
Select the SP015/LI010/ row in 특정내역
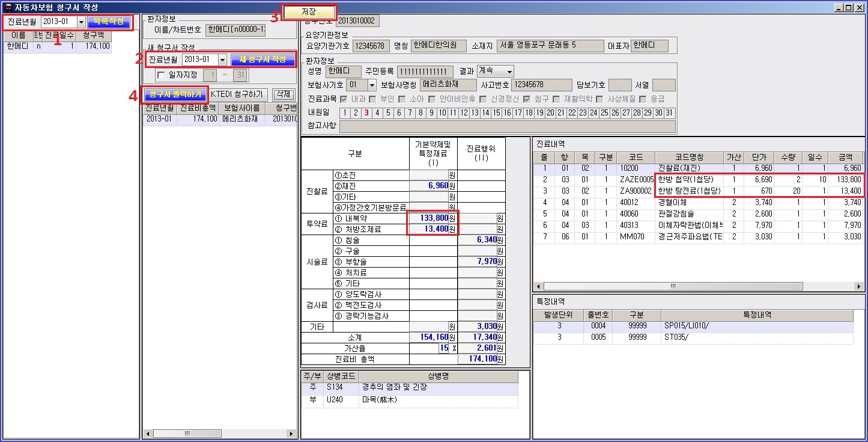(693, 326)
